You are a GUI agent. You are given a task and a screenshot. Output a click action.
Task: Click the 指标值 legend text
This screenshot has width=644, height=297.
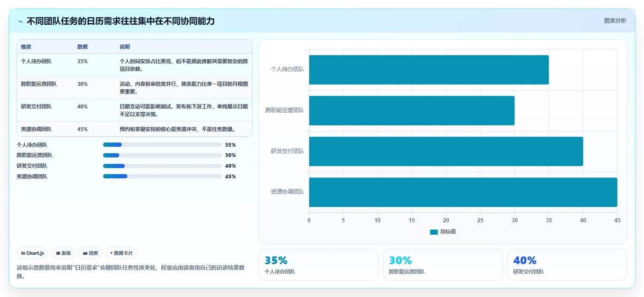click(448, 232)
